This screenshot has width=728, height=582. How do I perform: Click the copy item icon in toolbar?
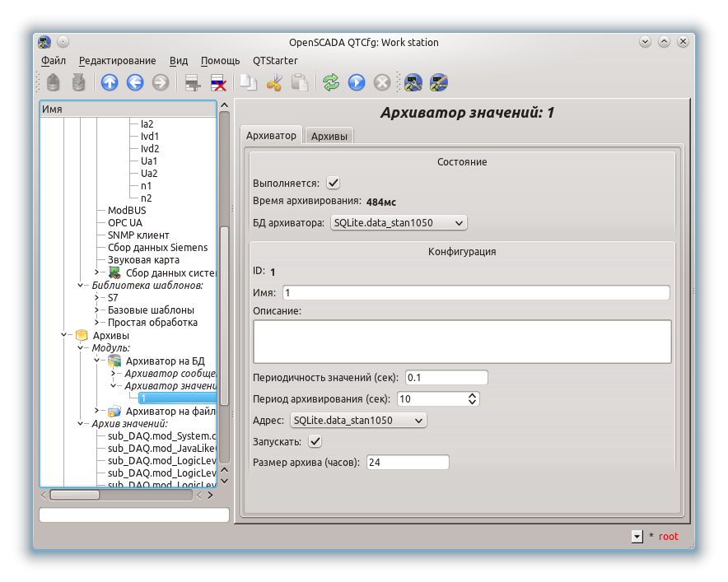coord(249,82)
